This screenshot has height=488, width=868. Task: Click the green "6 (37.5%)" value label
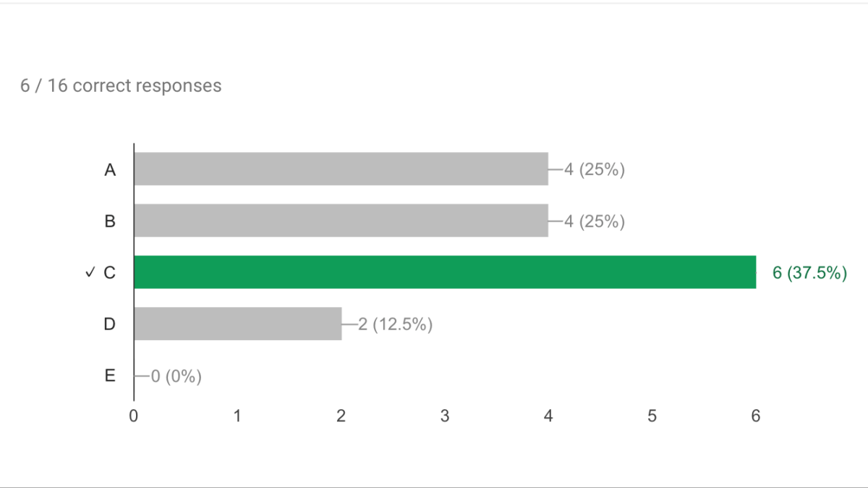tap(809, 273)
